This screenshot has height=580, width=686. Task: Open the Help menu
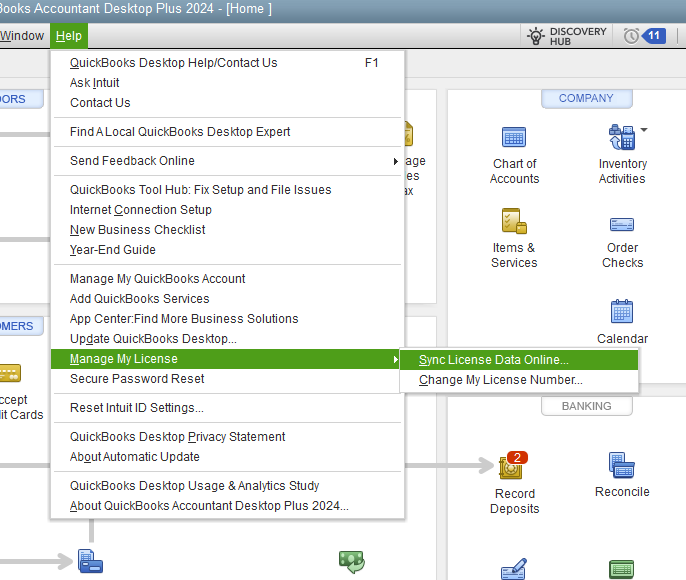point(69,36)
